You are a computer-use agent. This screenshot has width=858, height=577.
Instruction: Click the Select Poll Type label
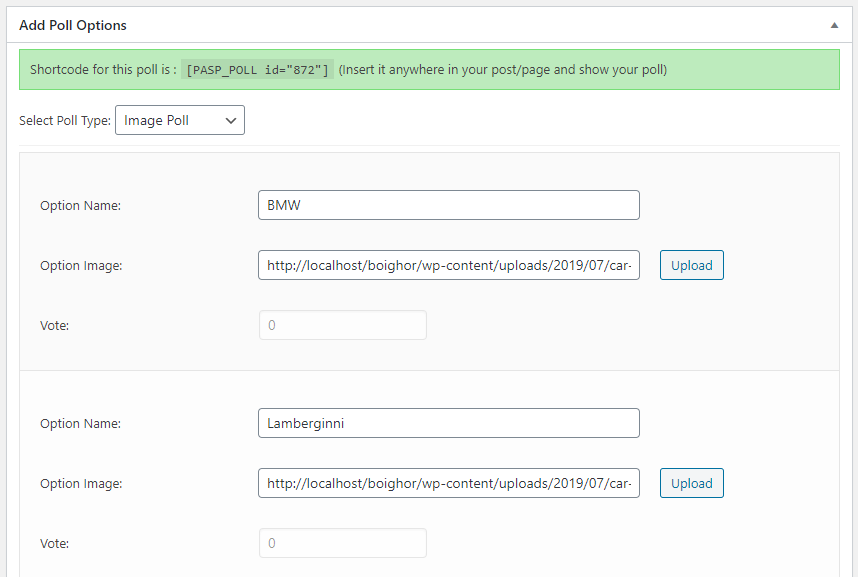point(65,121)
